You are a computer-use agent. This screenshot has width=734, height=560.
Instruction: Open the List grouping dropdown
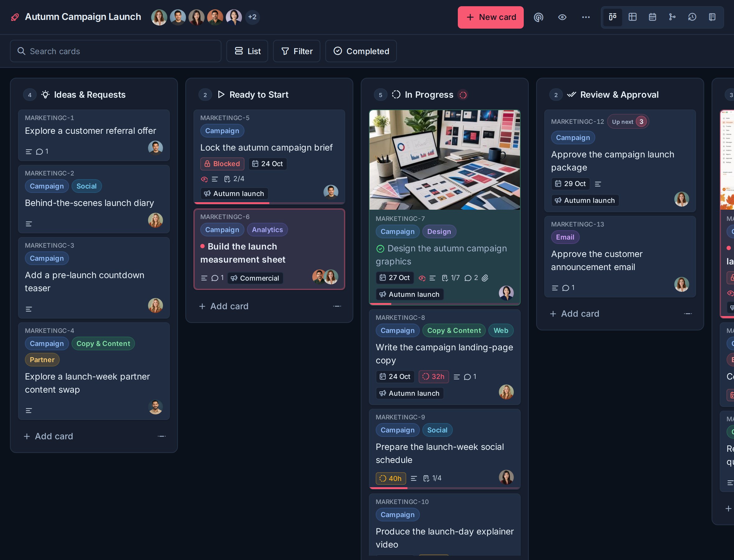tap(247, 51)
